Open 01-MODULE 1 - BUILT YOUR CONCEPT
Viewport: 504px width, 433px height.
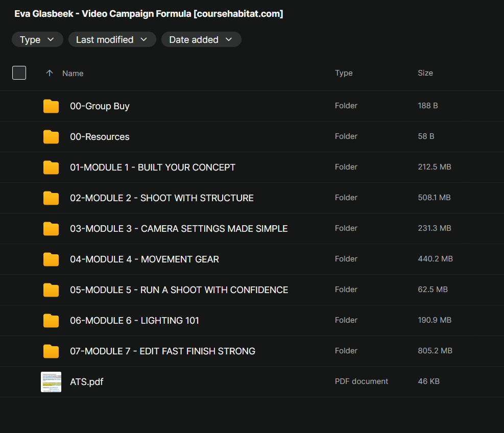[153, 167]
